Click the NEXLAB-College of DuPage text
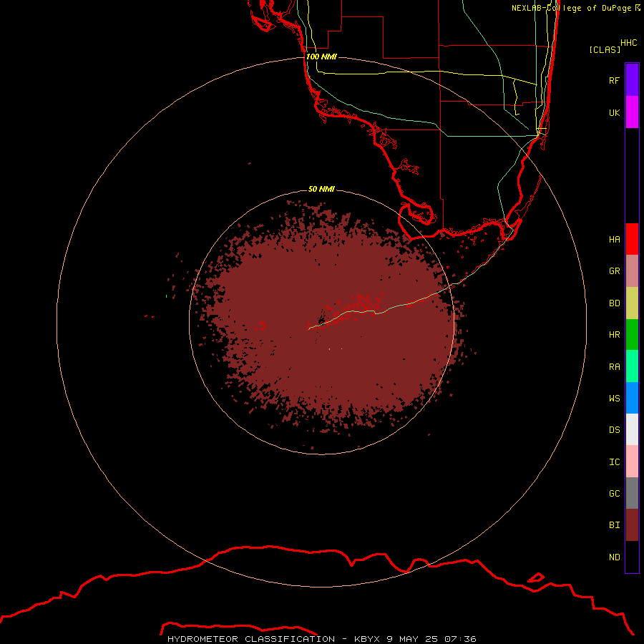Viewport: 644px width, 644px height. (571, 8)
